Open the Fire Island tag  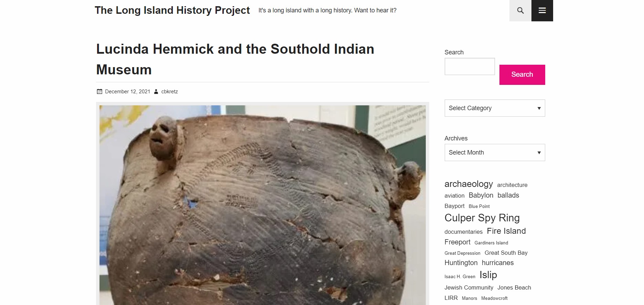click(506, 231)
